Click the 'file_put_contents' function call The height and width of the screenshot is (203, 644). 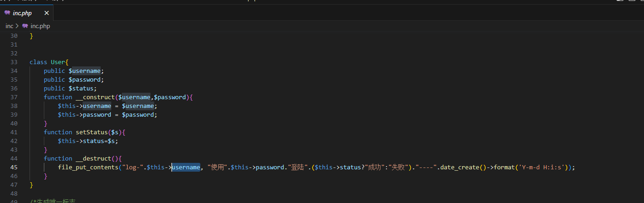click(x=88, y=167)
